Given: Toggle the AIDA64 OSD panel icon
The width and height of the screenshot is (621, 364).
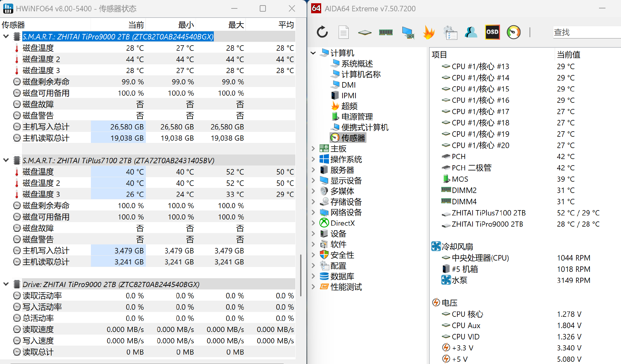Looking at the screenshot, I should pos(492,32).
